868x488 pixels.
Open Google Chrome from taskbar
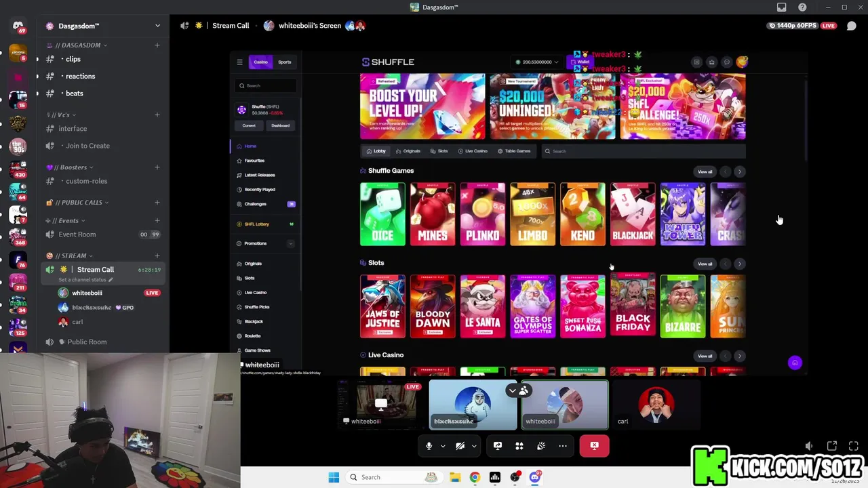click(x=475, y=477)
